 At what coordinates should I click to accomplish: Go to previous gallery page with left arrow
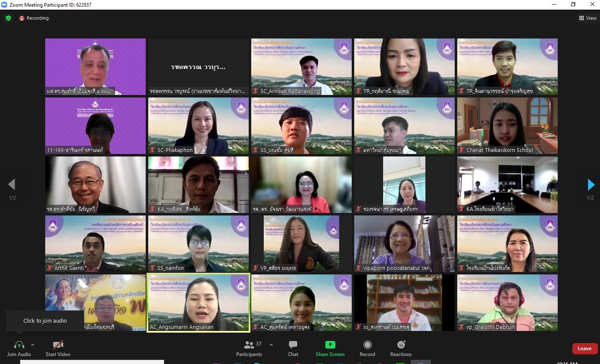[12, 185]
